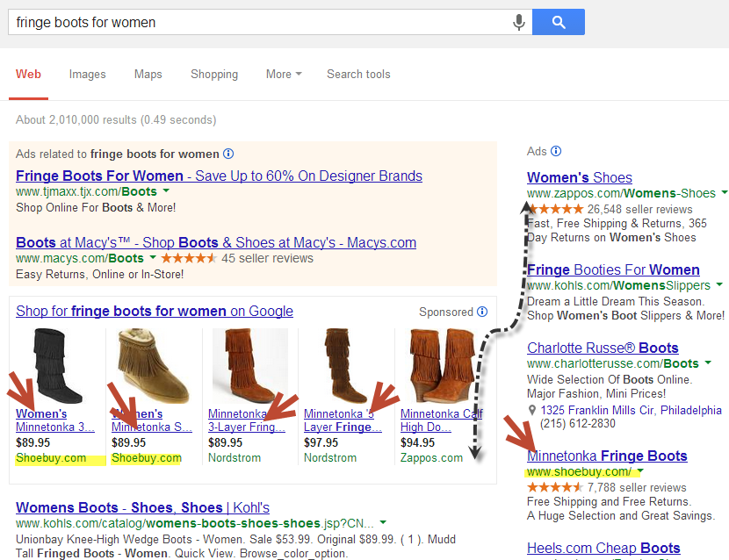Click the Zappos.com seller name under $94.95
The image size is (729, 560).
point(431,458)
